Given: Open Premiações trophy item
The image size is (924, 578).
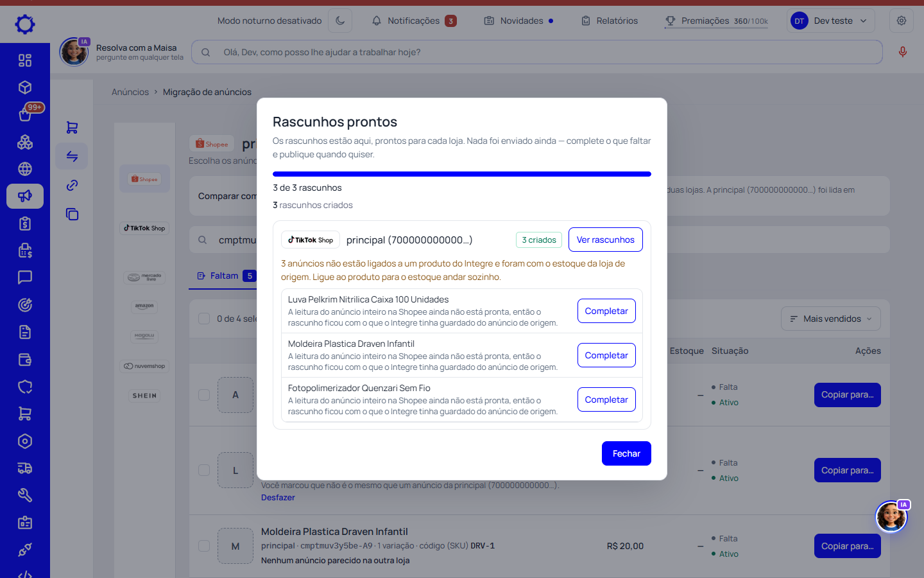Looking at the screenshot, I should tap(717, 21).
